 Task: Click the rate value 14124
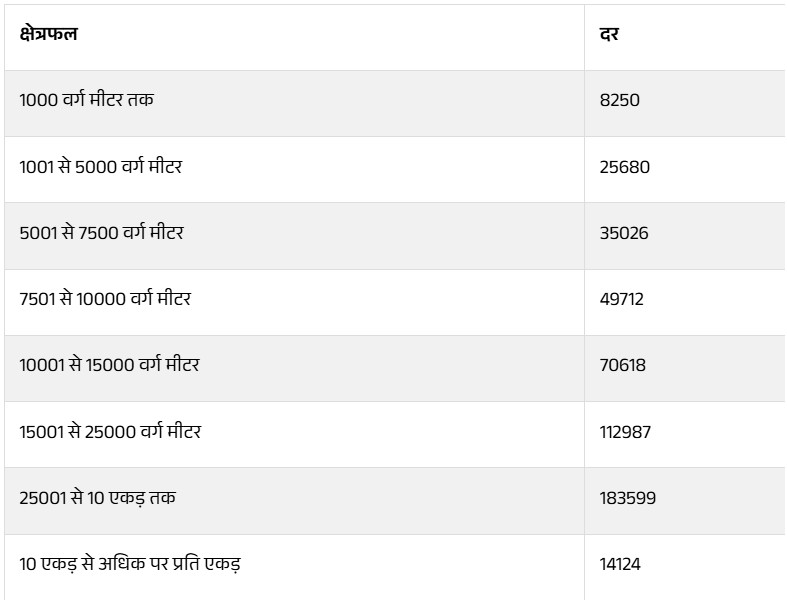620,564
